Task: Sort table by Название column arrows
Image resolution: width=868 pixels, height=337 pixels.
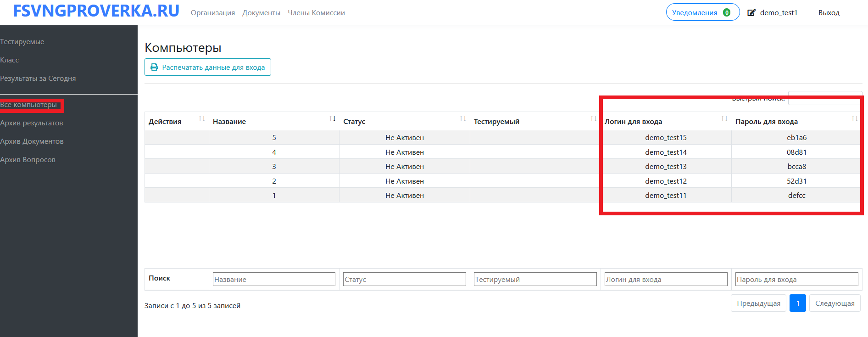Action: [332, 119]
